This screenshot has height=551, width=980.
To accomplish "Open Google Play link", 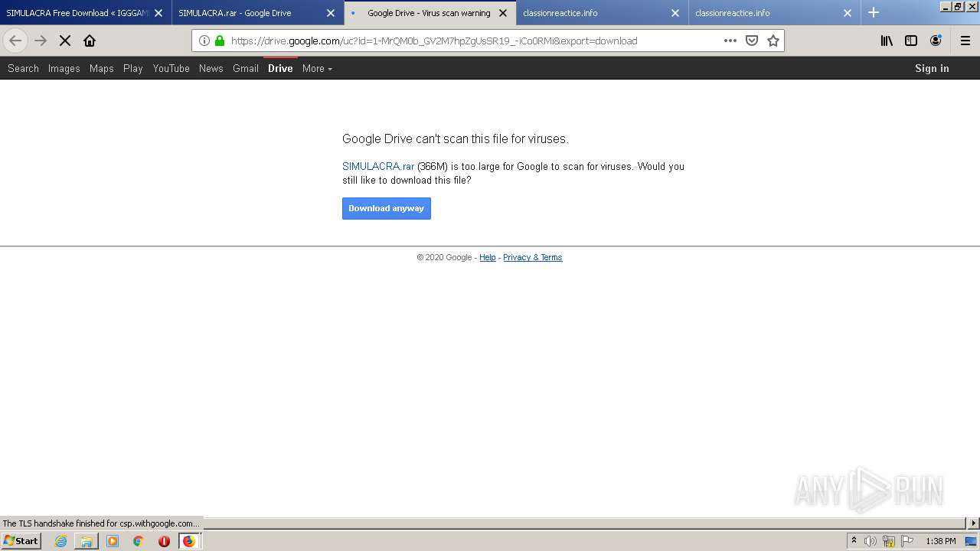I will pyautogui.click(x=133, y=68).
